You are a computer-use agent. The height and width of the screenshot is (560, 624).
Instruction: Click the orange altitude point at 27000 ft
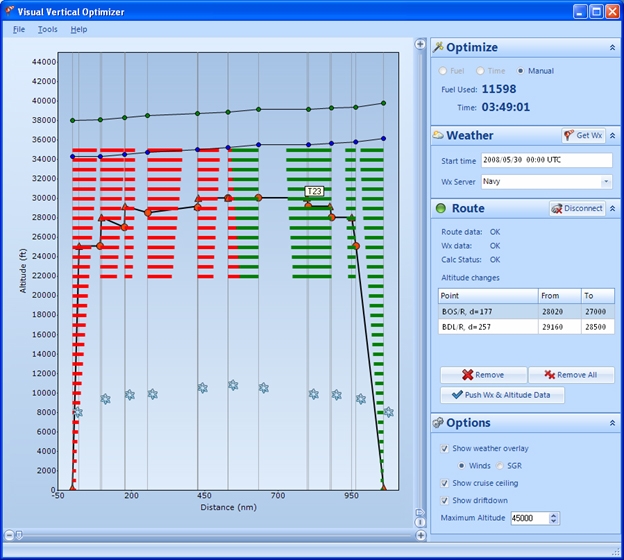(x=124, y=227)
